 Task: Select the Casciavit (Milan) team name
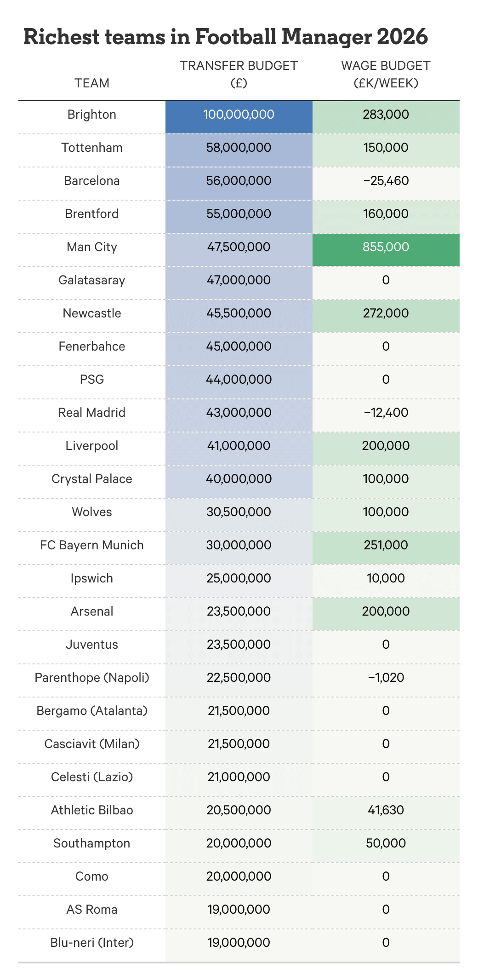coord(92,744)
